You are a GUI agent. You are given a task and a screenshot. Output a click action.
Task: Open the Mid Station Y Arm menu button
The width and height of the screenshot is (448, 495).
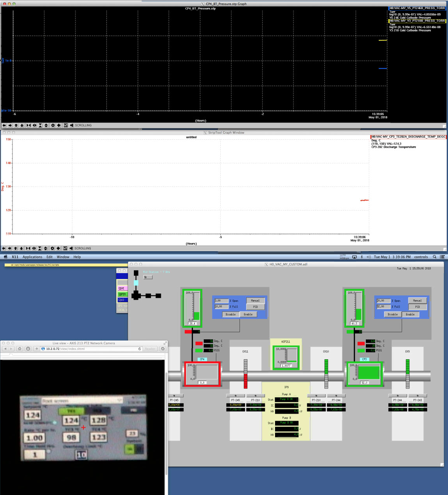[x=147, y=277]
